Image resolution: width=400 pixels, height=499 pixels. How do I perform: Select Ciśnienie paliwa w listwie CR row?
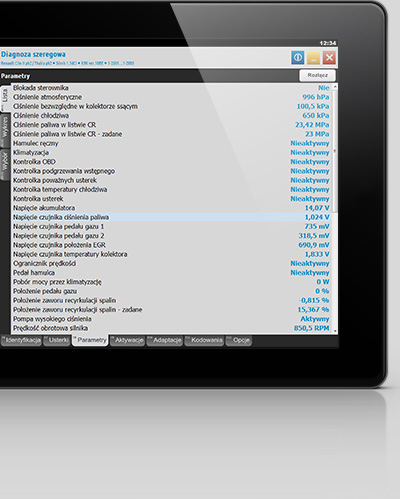[x=172, y=125]
